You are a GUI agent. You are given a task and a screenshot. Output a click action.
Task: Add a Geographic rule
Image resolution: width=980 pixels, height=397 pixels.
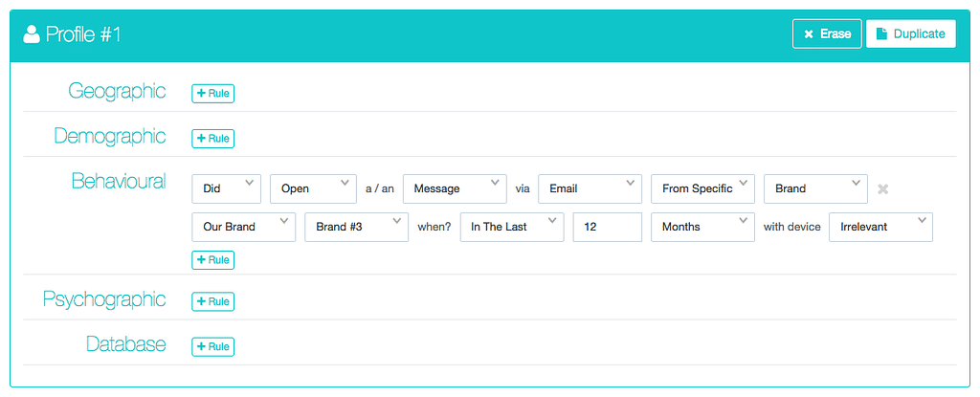coord(212,94)
